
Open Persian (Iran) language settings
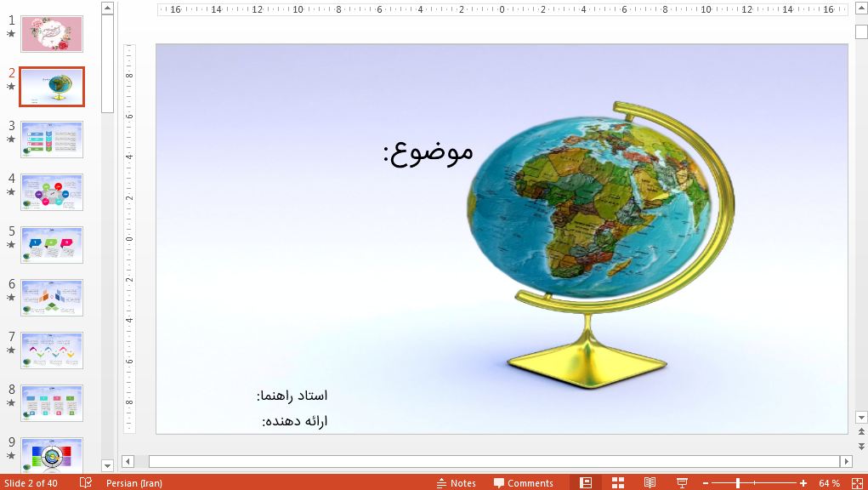(133, 482)
